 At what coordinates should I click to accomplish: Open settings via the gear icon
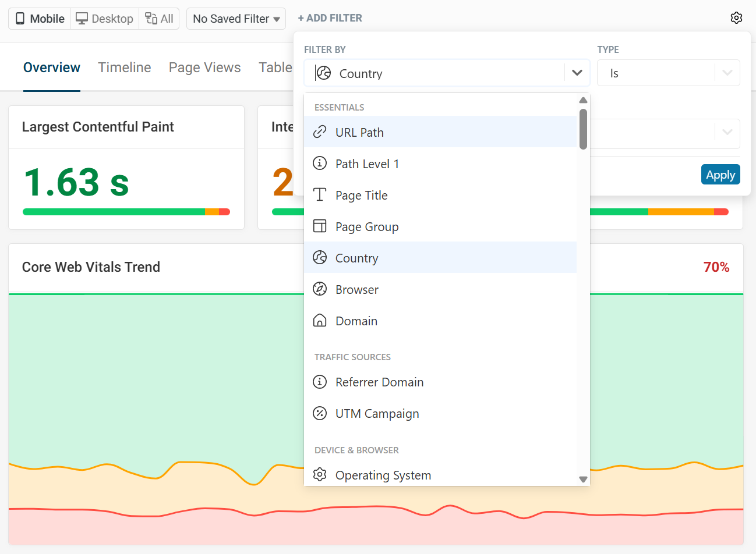coord(736,18)
